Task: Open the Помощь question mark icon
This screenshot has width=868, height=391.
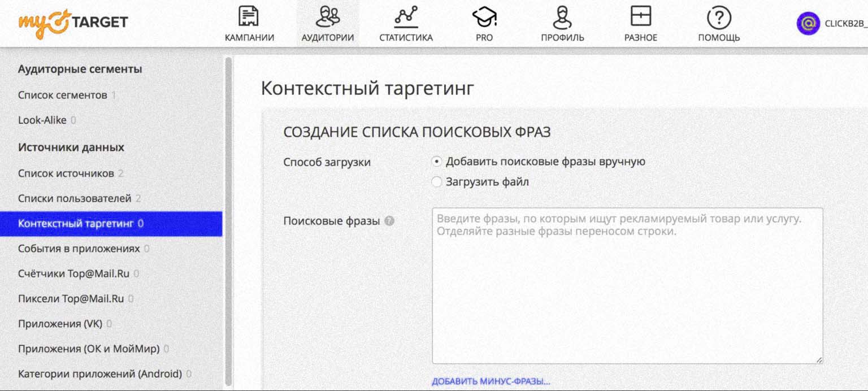Action: pos(719,18)
